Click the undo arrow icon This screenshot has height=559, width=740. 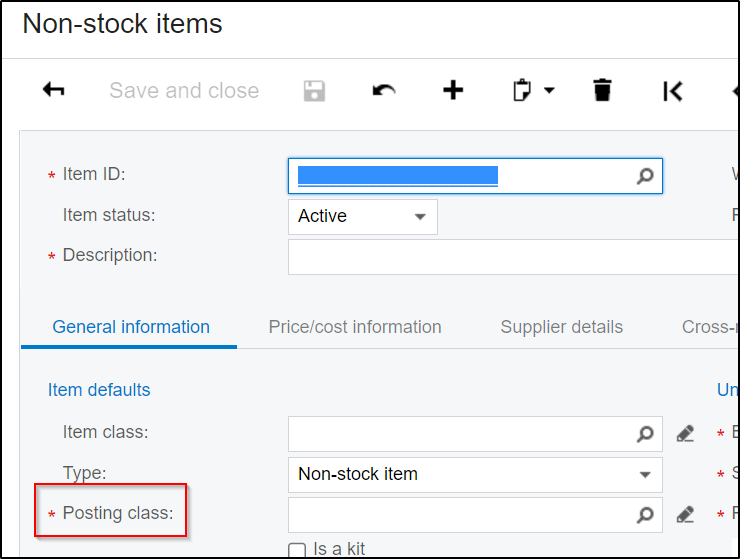[383, 90]
